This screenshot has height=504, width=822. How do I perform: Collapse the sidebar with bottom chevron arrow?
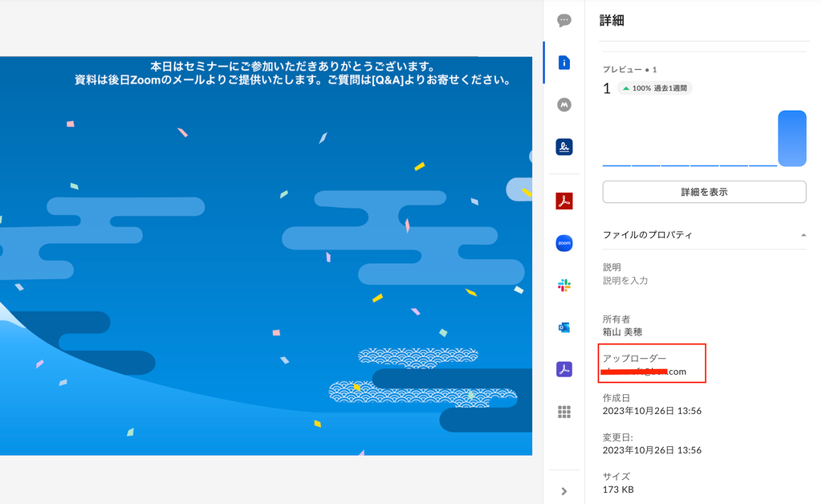pyautogui.click(x=564, y=491)
